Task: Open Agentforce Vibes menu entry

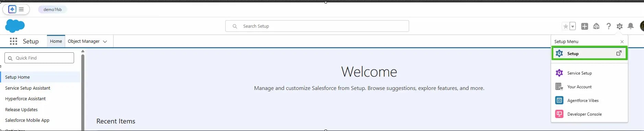Action: [589, 100]
